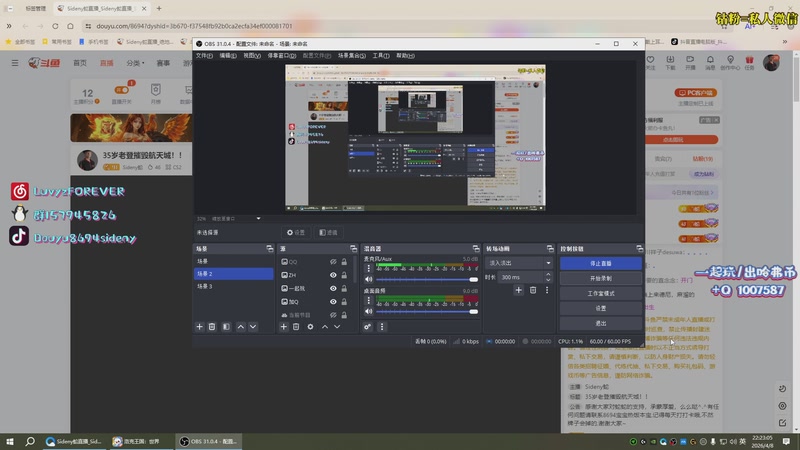Add transition with plus in 转场动画 panel
This screenshot has width=800, height=450.
[518, 290]
